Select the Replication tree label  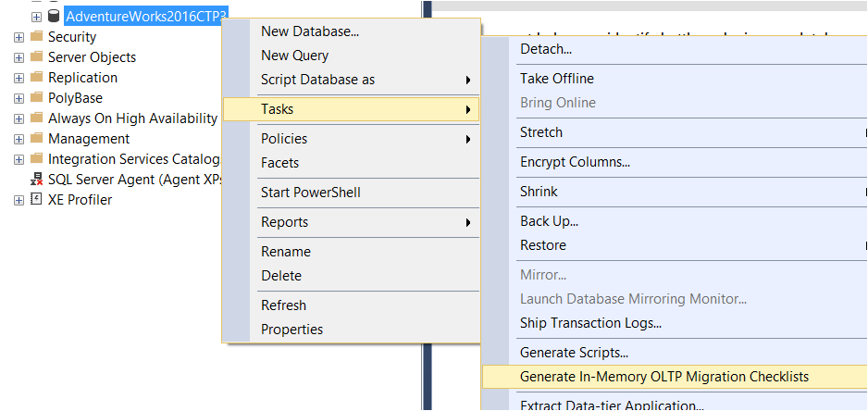[83, 78]
